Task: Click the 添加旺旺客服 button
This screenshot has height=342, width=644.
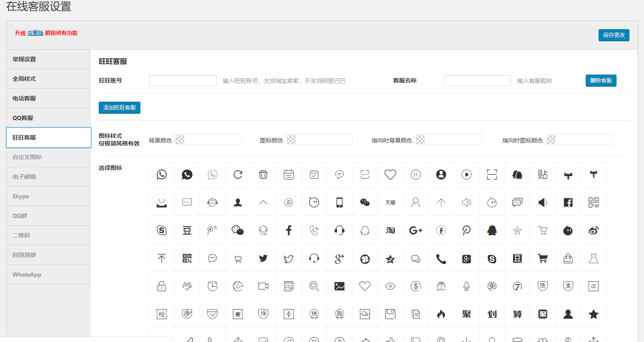Action: pos(120,107)
